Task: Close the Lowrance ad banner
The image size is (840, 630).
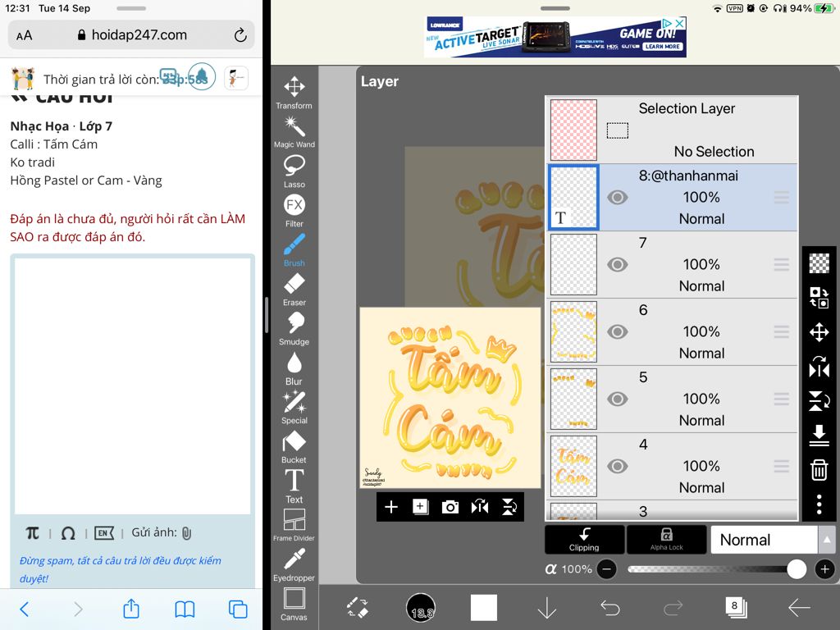Action: tap(679, 23)
